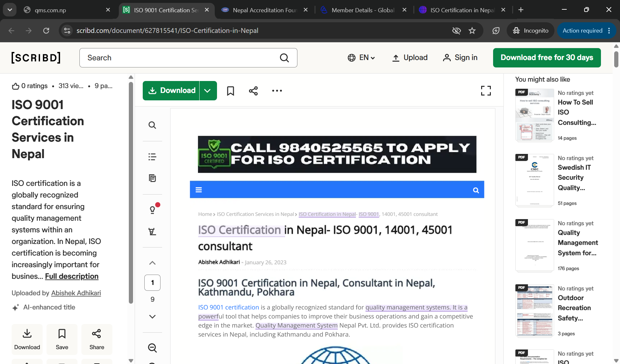This screenshot has width=620, height=364.
Task: Open uploader Abishek Adhikari profile link
Action: pyautogui.click(x=76, y=293)
